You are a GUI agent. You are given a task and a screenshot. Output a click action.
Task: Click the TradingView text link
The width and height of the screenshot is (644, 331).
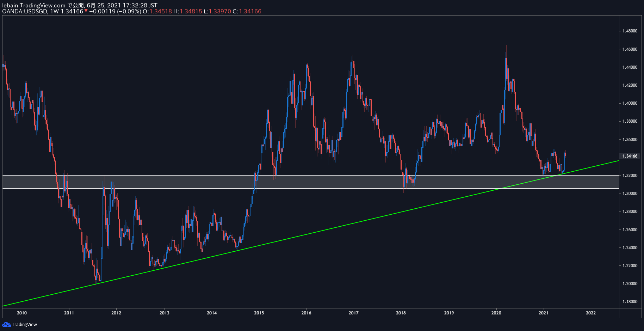pyautogui.click(x=24, y=324)
